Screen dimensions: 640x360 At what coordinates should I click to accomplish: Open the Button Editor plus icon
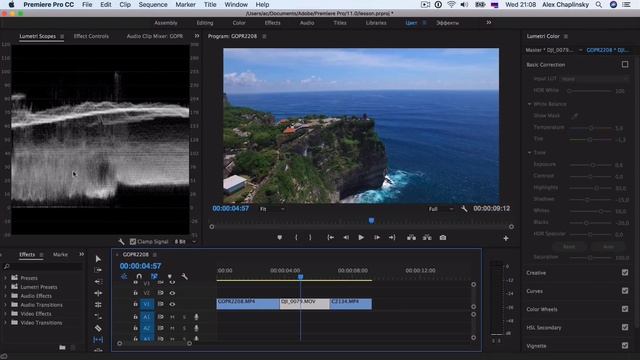(x=506, y=238)
